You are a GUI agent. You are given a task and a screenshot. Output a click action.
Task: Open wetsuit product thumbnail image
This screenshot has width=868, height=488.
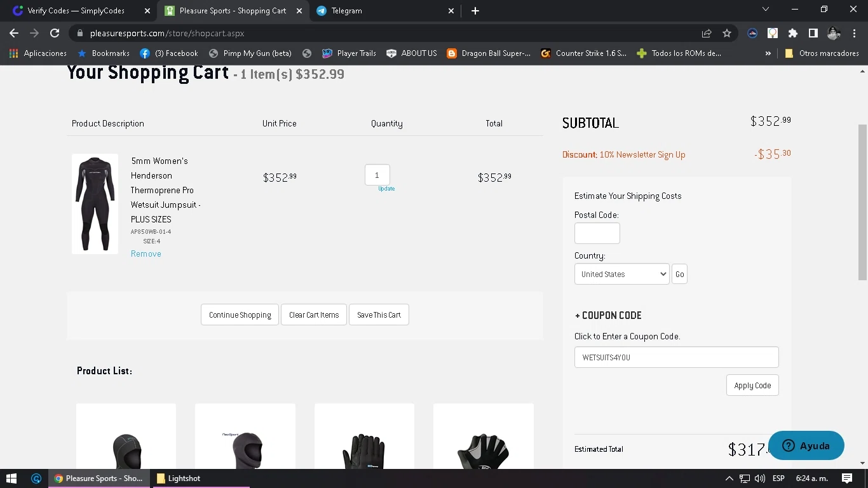tap(95, 204)
